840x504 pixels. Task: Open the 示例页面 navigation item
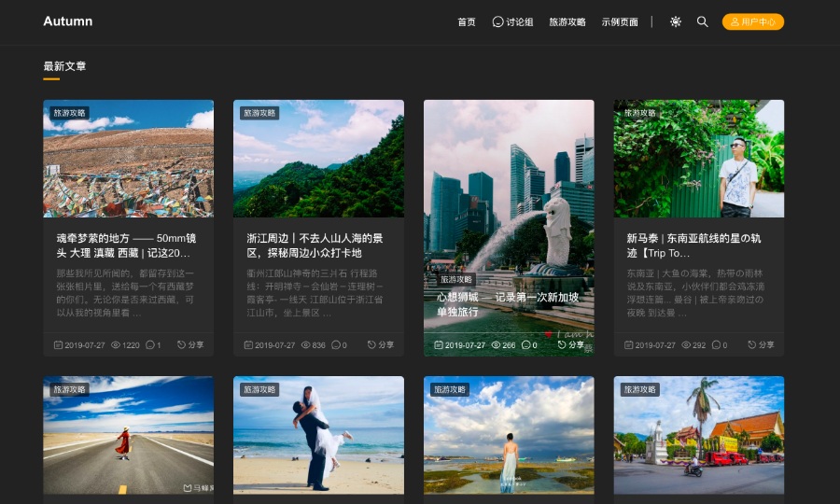pyautogui.click(x=620, y=21)
